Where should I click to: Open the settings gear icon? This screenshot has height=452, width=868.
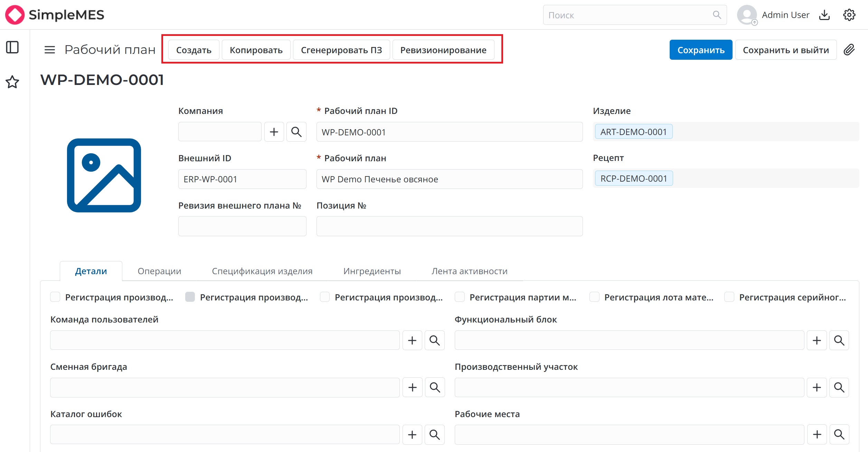(849, 15)
